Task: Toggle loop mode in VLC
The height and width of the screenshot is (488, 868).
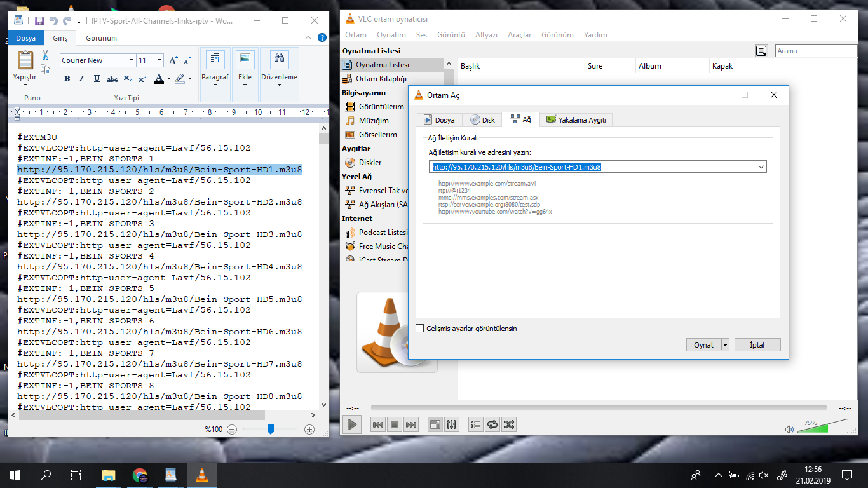Action: coord(492,424)
